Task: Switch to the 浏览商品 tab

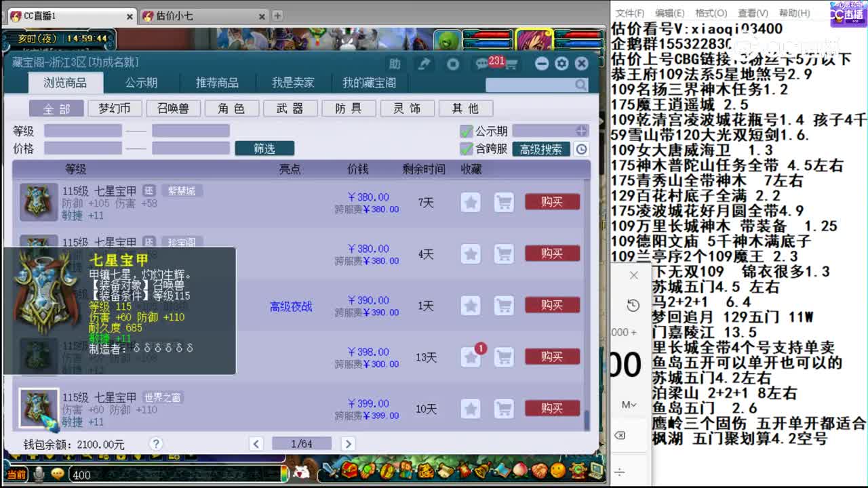Action: pyautogui.click(x=65, y=83)
